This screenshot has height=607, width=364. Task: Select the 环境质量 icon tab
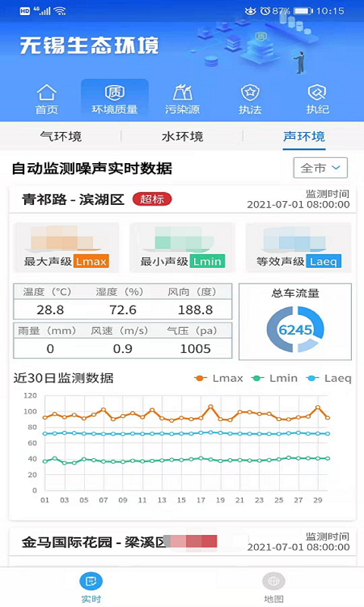[115, 99]
